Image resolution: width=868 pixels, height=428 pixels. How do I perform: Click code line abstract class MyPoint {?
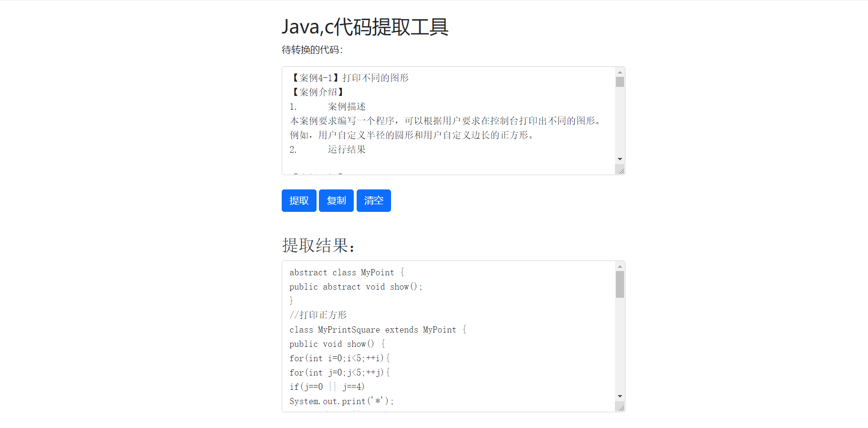pyautogui.click(x=347, y=272)
